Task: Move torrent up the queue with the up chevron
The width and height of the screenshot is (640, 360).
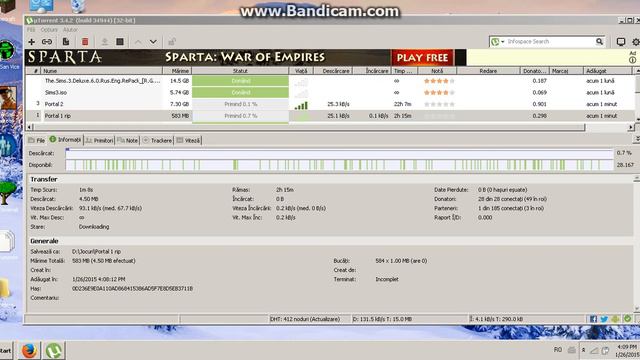Action: (x=138, y=42)
